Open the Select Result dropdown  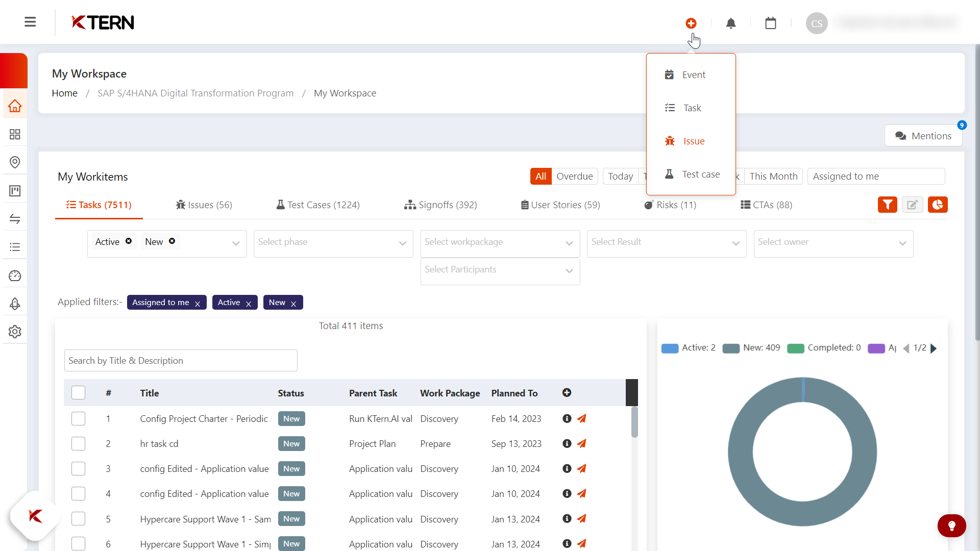point(667,243)
